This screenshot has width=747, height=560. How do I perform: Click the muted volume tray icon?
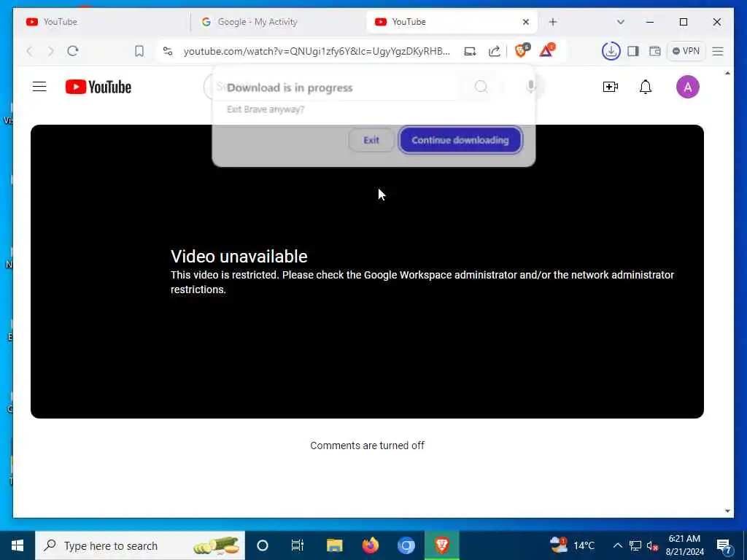[652, 545]
